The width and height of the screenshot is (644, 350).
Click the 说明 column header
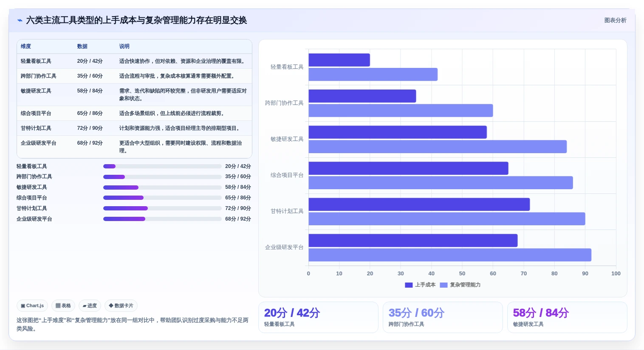tap(124, 46)
